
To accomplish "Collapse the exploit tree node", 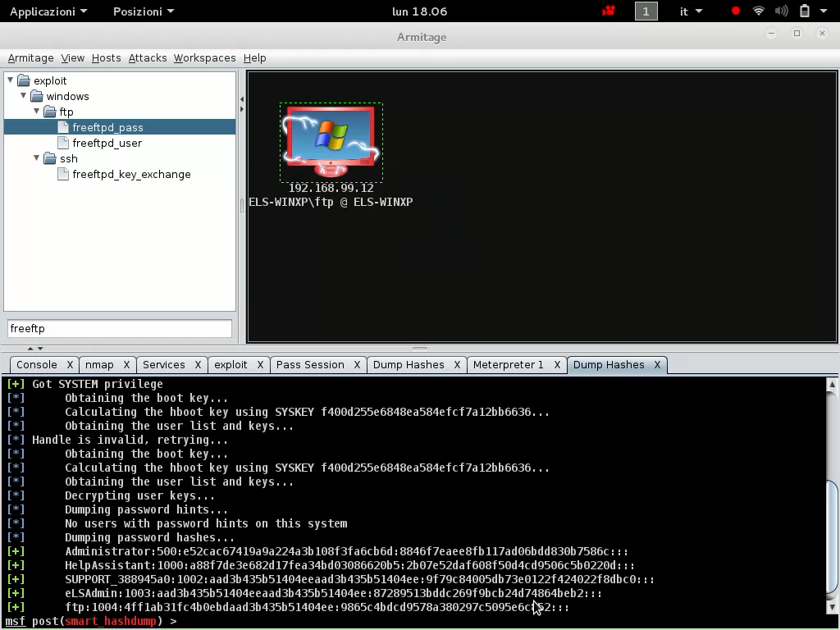I will 10,80.
